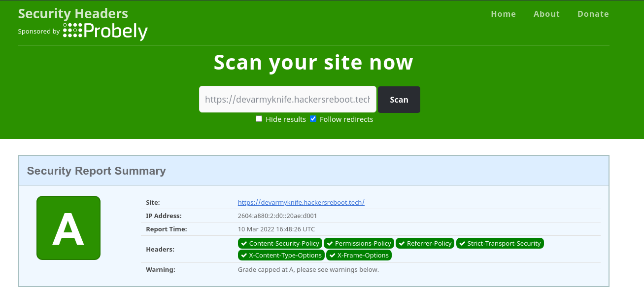This screenshot has width=644, height=295.
Task: Click the large grade A badge
Action: coord(68,228)
